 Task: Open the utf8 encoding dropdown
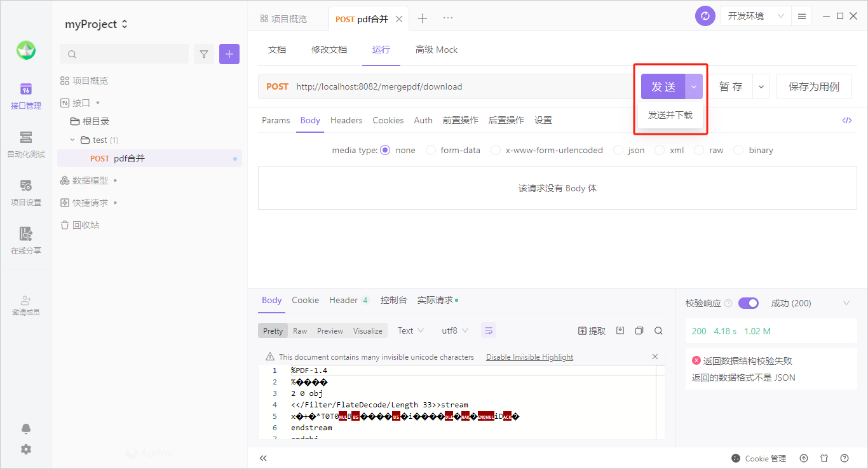455,330
